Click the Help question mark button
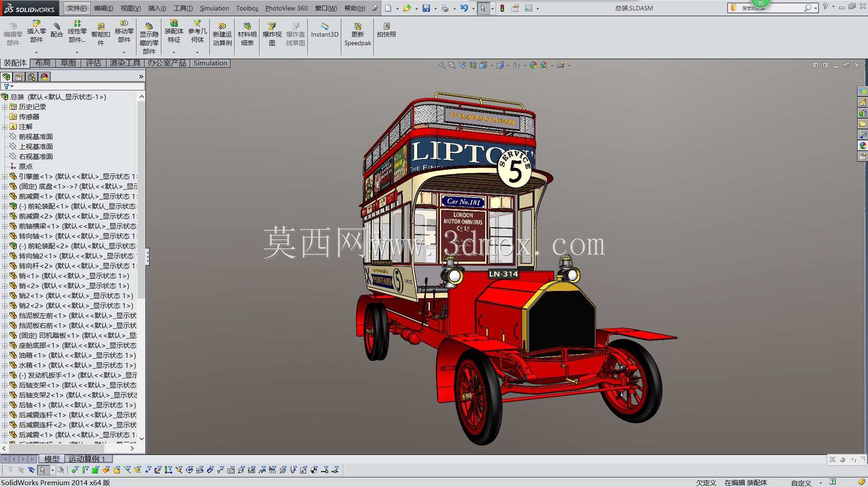This screenshot has width=868, height=487. 825,7
